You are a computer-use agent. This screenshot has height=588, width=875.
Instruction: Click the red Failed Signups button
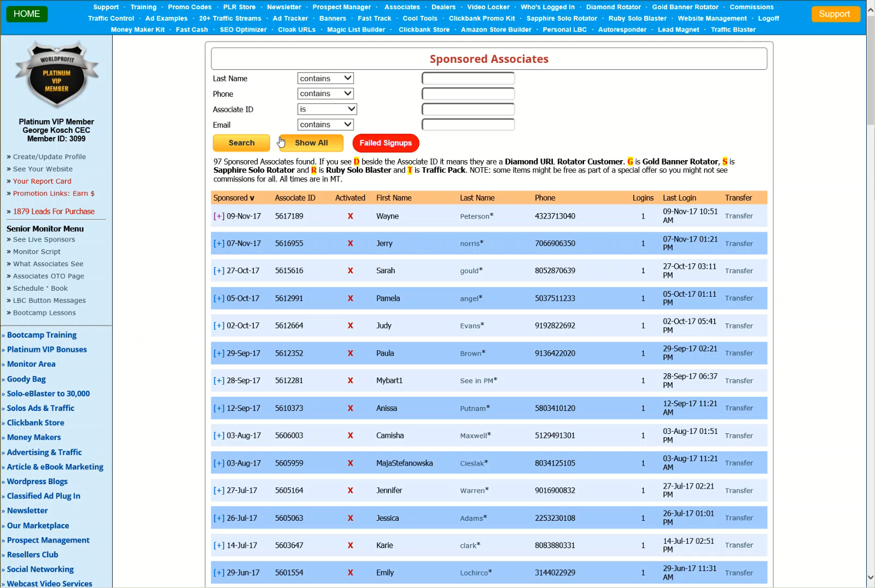(386, 143)
